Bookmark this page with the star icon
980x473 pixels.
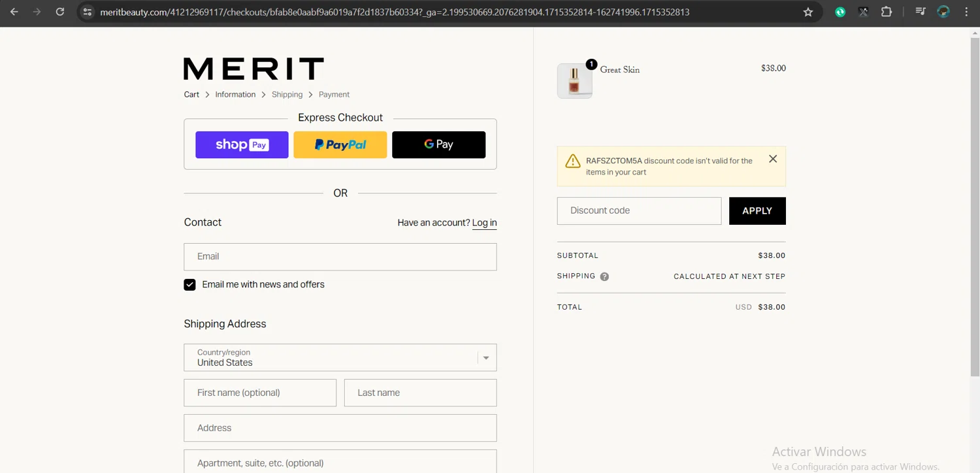pos(808,12)
